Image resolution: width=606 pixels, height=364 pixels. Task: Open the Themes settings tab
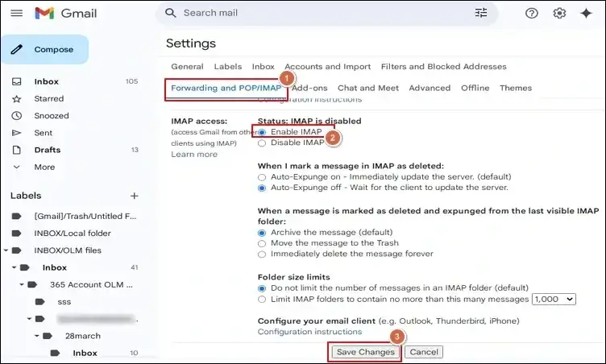516,88
